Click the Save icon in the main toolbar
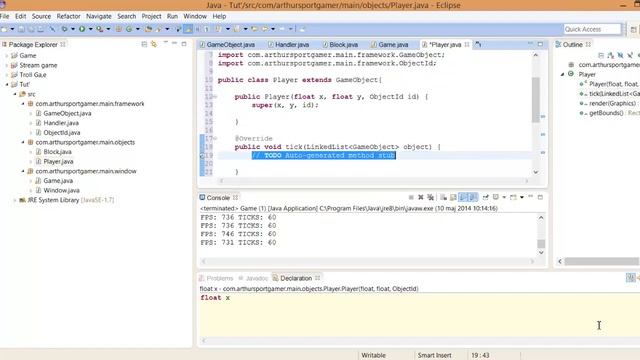 (21, 29)
